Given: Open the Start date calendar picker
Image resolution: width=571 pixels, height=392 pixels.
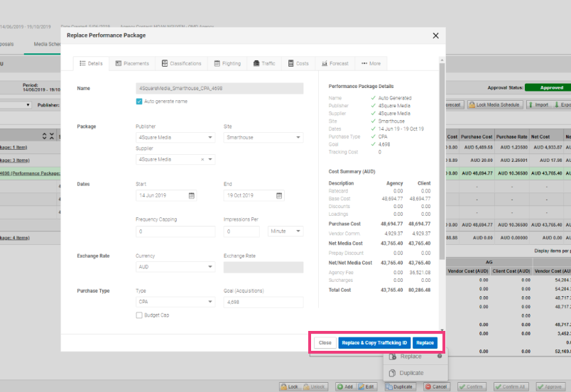Looking at the screenshot, I should coord(192,195).
